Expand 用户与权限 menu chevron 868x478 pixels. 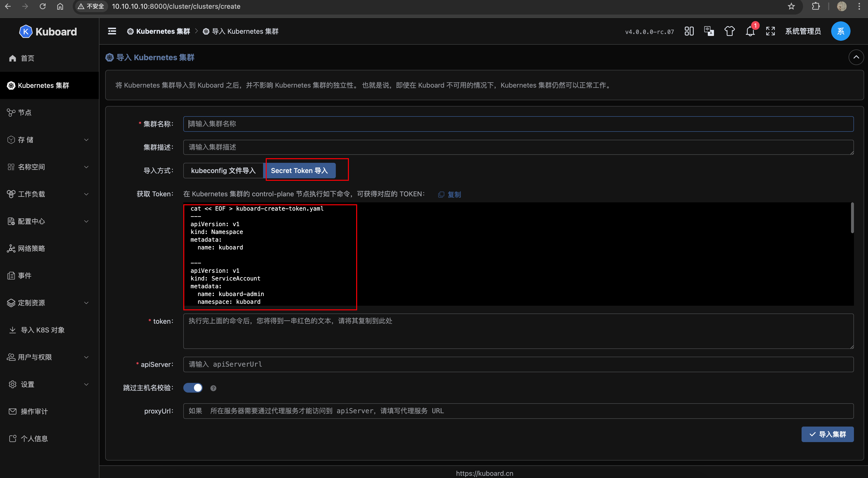86,357
